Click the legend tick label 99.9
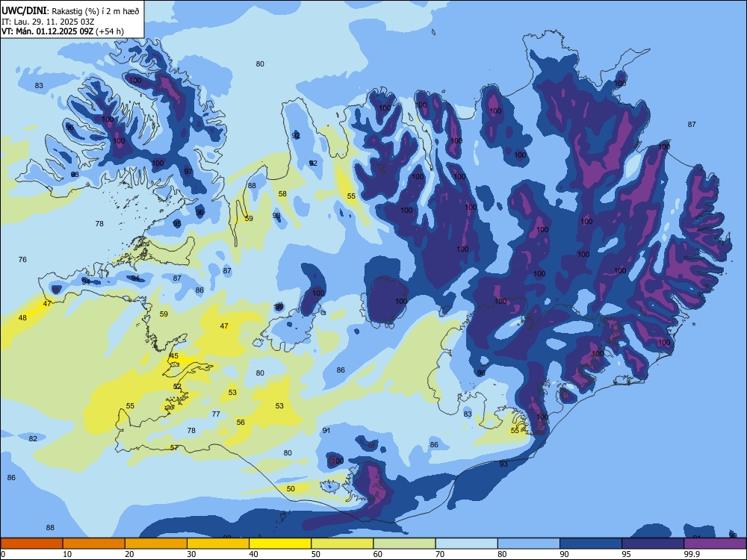The height and width of the screenshot is (560, 747). (x=692, y=554)
